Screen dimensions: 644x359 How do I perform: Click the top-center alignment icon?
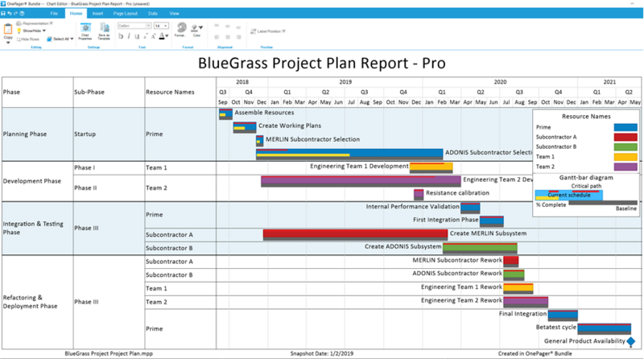pyautogui.click(x=228, y=26)
